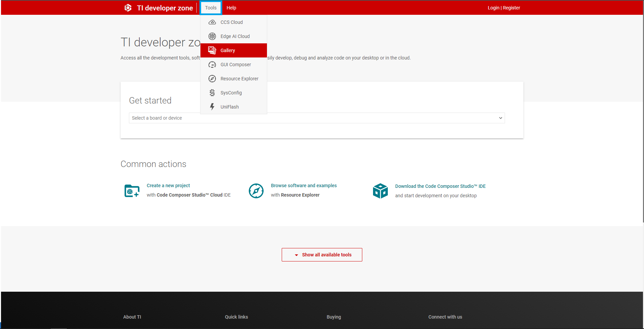644x329 pixels.
Task: Open Create a new project link
Action: pyautogui.click(x=168, y=186)
